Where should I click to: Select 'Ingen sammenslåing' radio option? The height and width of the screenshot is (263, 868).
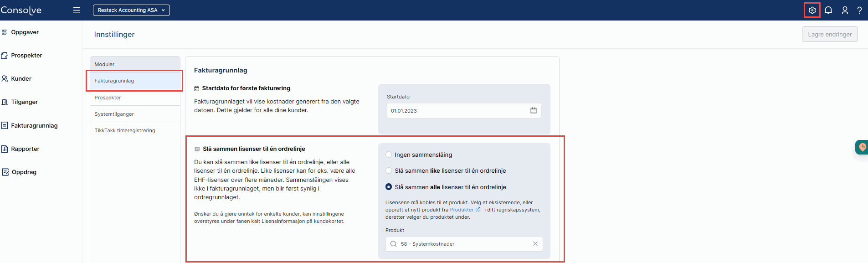point(389,155)
